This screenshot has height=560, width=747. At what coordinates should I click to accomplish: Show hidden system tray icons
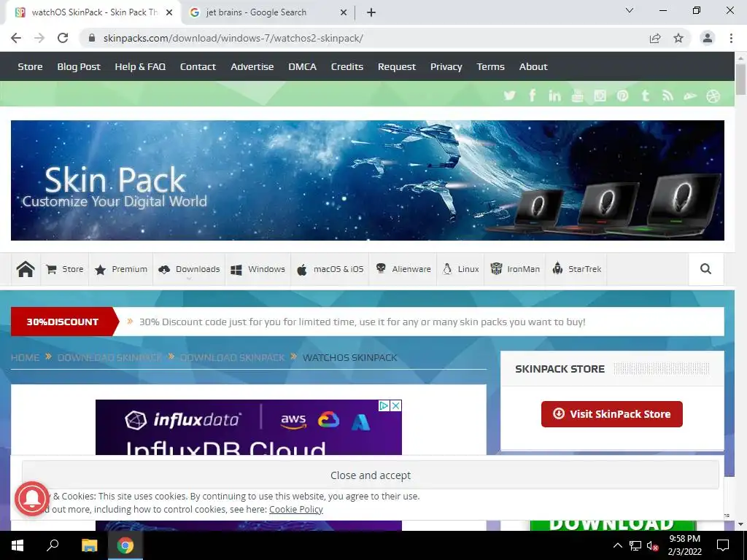pos(617,545)
